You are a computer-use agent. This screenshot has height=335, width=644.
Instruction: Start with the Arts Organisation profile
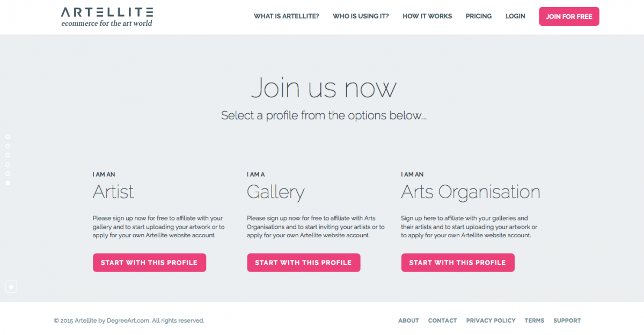[458, 263]
